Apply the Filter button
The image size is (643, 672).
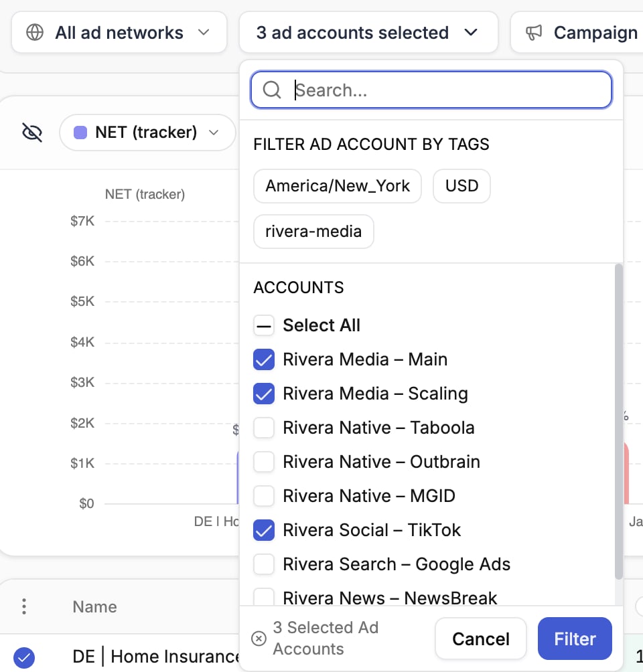[x=575, y=639]
